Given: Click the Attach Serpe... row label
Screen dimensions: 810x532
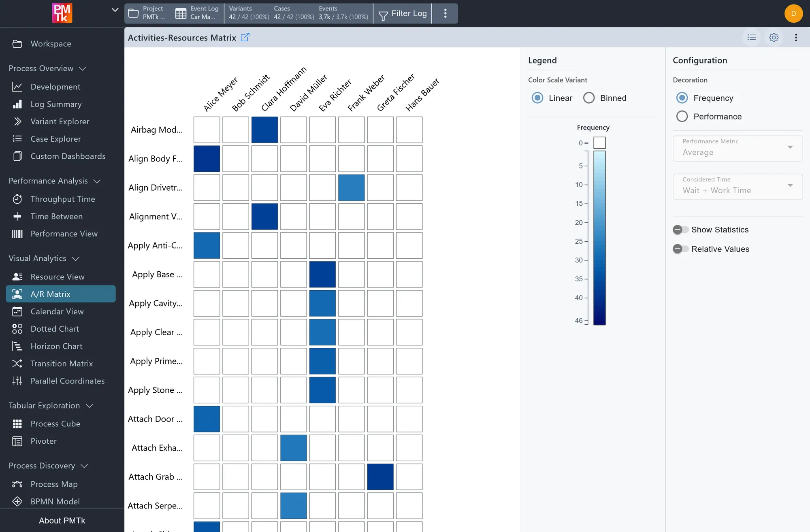Looking at the screenshot, I should [155, 506].
